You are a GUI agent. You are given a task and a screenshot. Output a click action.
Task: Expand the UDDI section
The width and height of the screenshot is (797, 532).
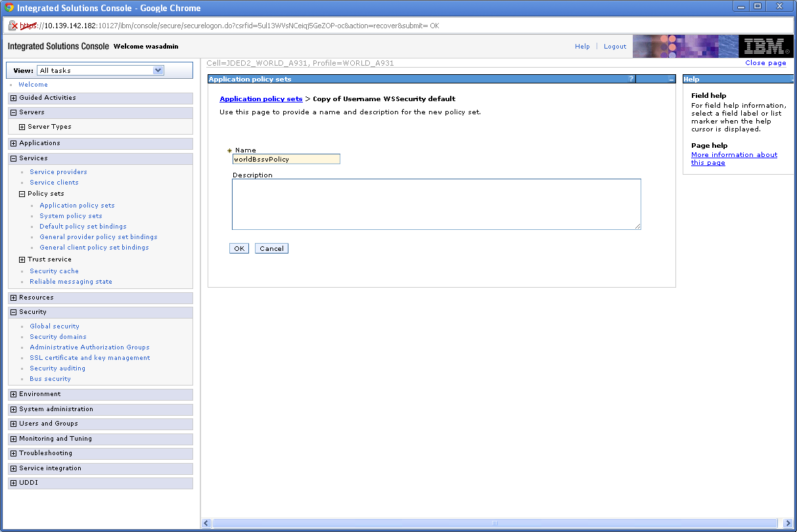coord(13,483)
